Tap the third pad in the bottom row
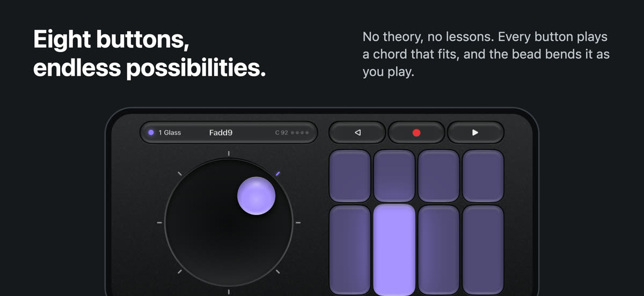Image resolution: width=644 pixels, height=296 pixels. click(x=439, y=250)
